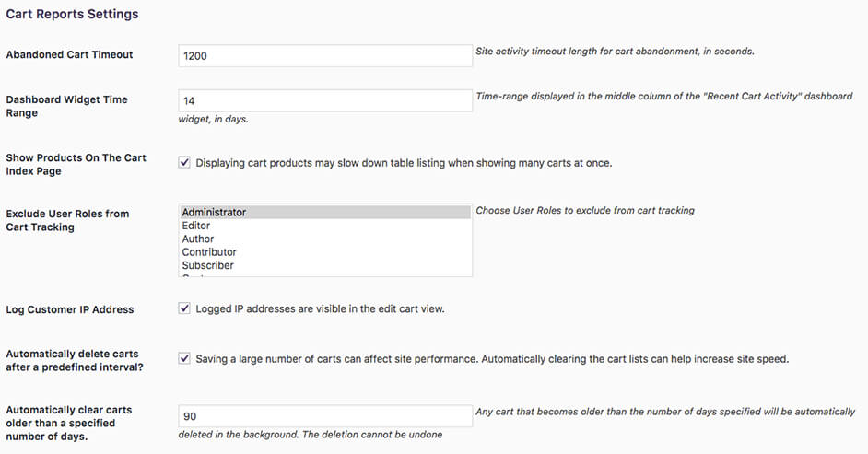The image size is (868, 454).
Task: Click the 'Saving a large number of carts' label
Action: pyautogui.click(x=492, y=359)
